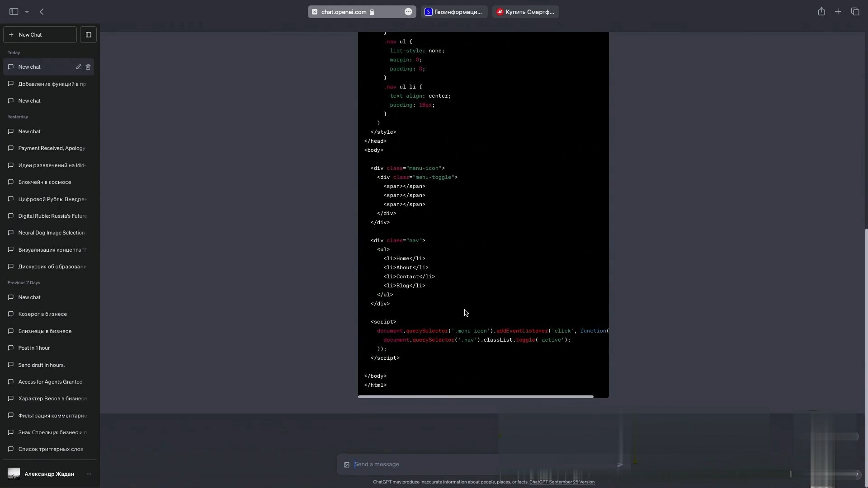Collapse the ChatGPT sidebar panel

[89, 35]
